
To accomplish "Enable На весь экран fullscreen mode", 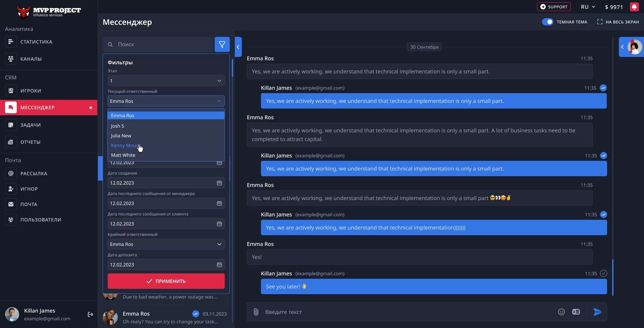I will point(618,22).
